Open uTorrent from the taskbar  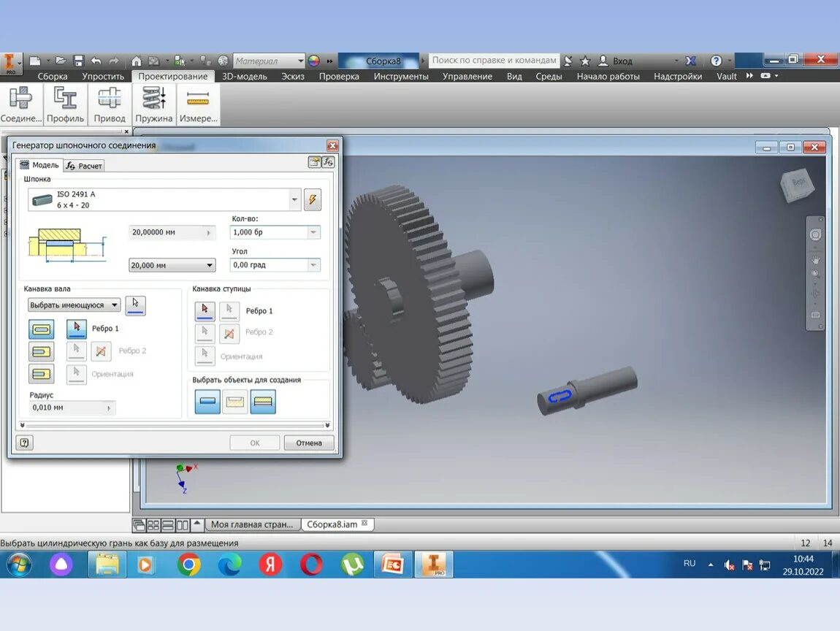(353, 565)
